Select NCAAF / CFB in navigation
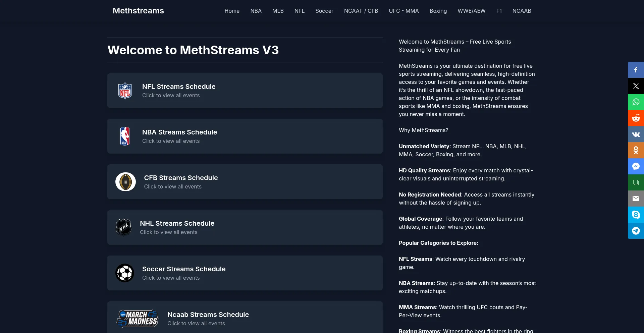This screenshot has width=644, height=333. 361,11
